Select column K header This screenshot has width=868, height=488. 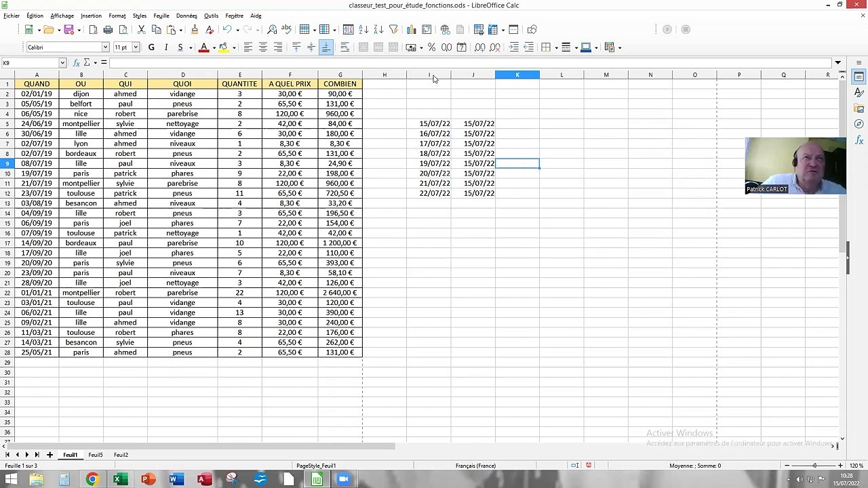point(517,75)
